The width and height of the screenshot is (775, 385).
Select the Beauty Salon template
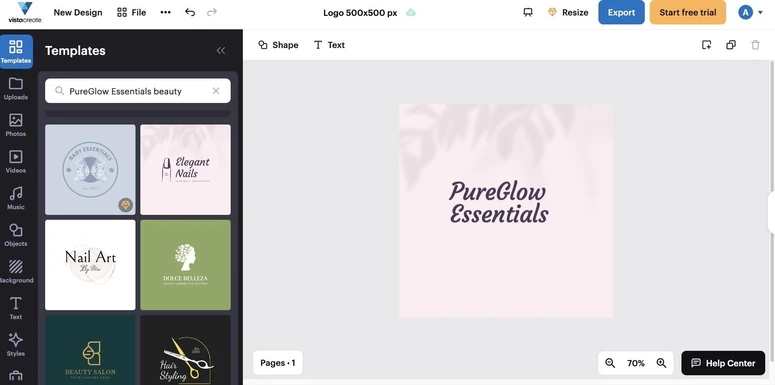(90, 350)
